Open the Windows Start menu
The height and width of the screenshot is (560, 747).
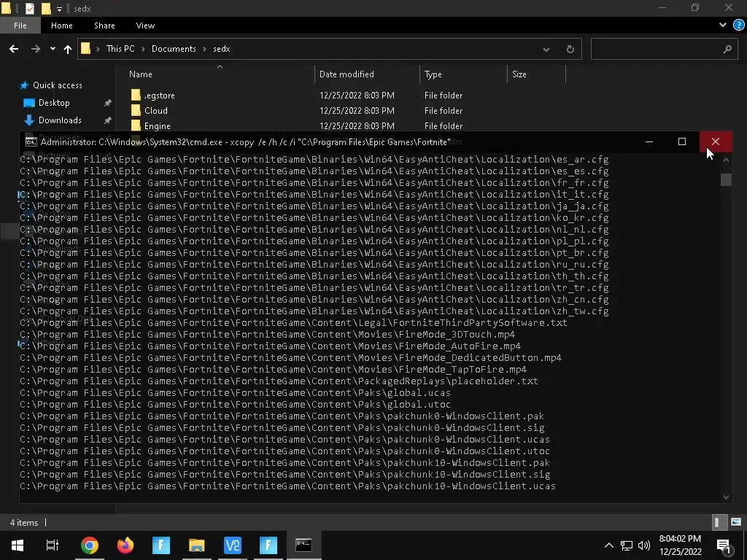18,545
